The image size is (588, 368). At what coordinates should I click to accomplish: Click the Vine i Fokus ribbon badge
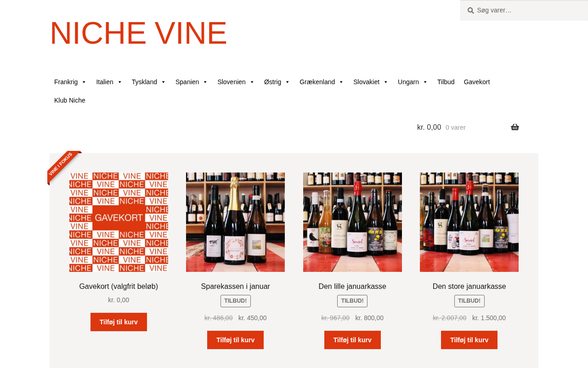point(63,167)
